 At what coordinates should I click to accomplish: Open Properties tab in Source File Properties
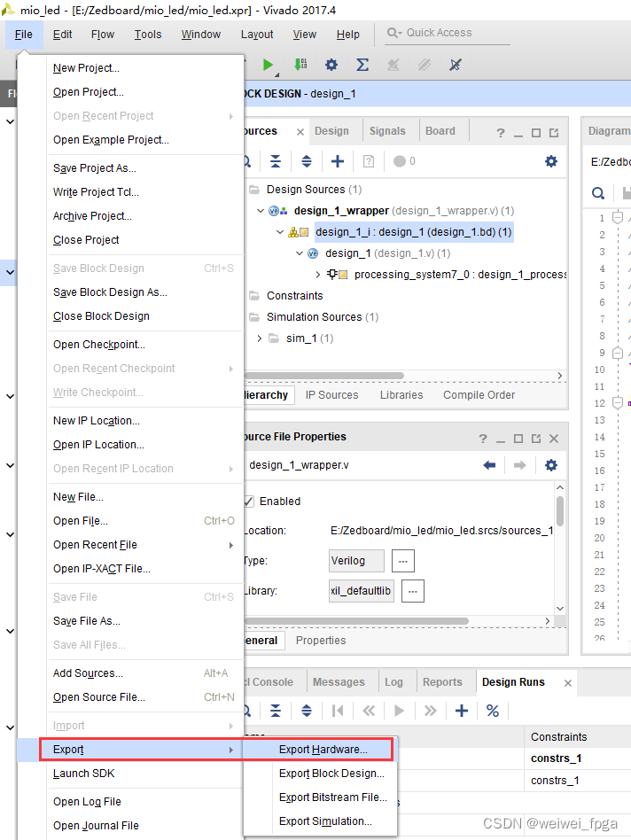pyautogui.click(x=321, y=641)
